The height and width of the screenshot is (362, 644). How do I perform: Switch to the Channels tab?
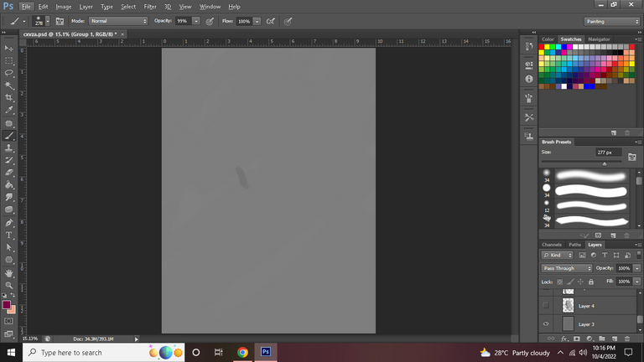(552, 245)
